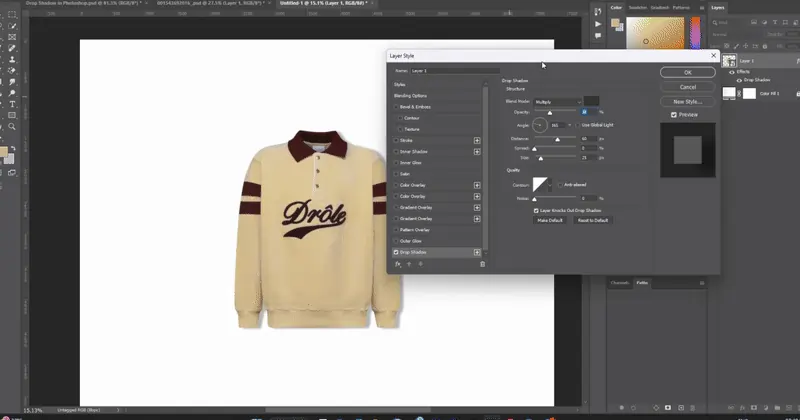Change the screen mode from toolbar
800x420 pixels.
click(12, 173)
